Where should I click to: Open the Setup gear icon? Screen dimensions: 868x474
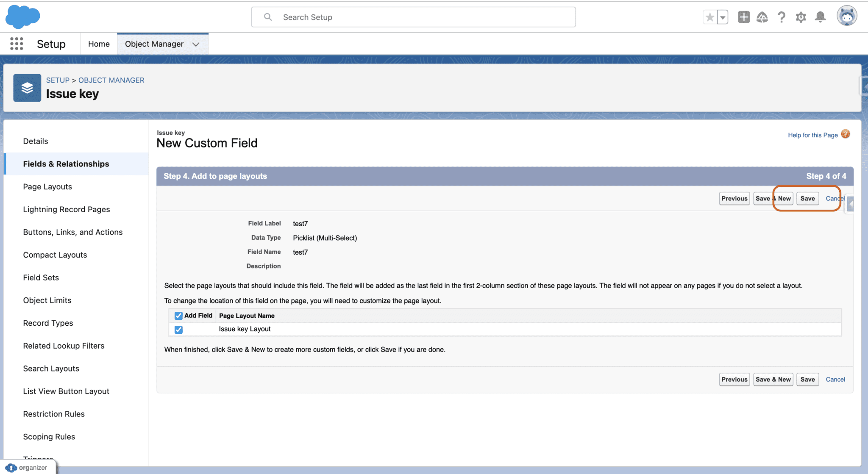[x=801, y=17]
